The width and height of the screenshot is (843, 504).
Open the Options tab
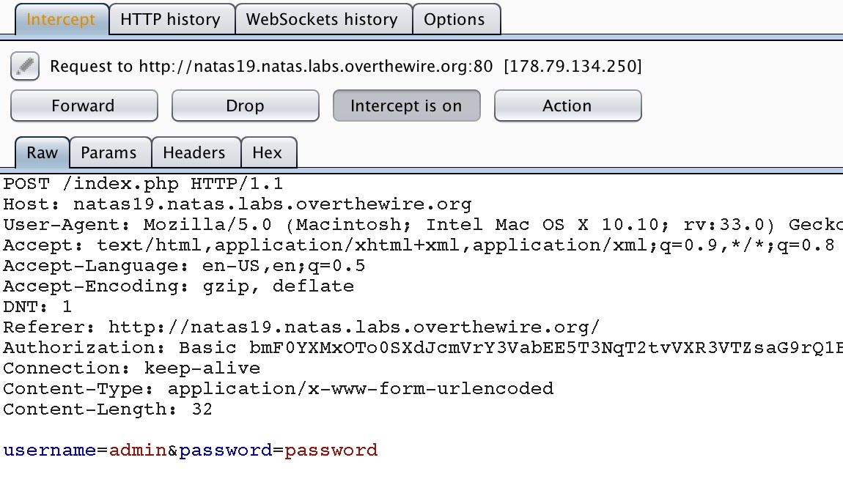tap(456, 19)
